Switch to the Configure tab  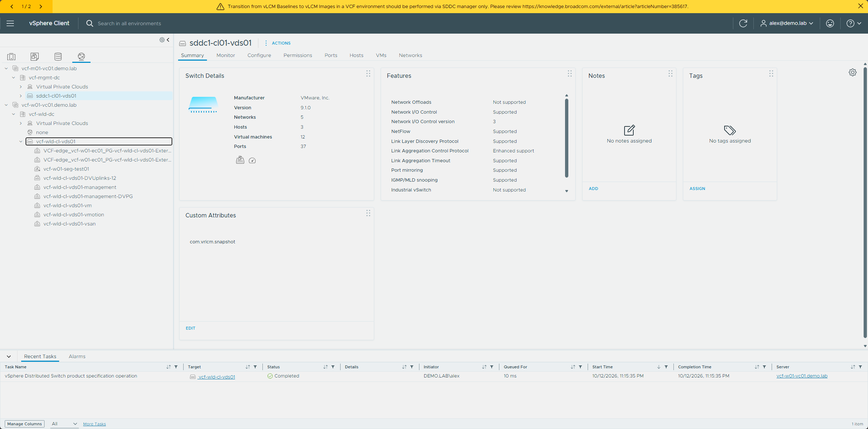click(x=259, y=55)
